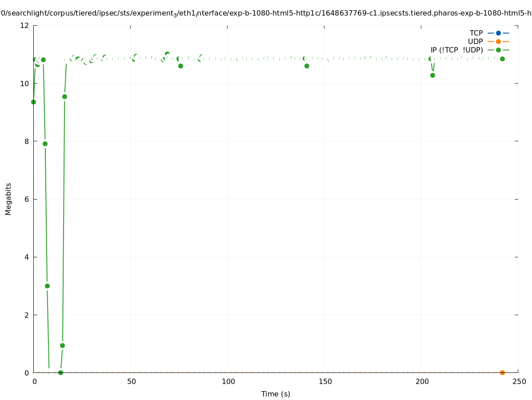Click the last green point at the line's end
The height and width of the screenshot is (400, 532).
[x=502, y=59]
